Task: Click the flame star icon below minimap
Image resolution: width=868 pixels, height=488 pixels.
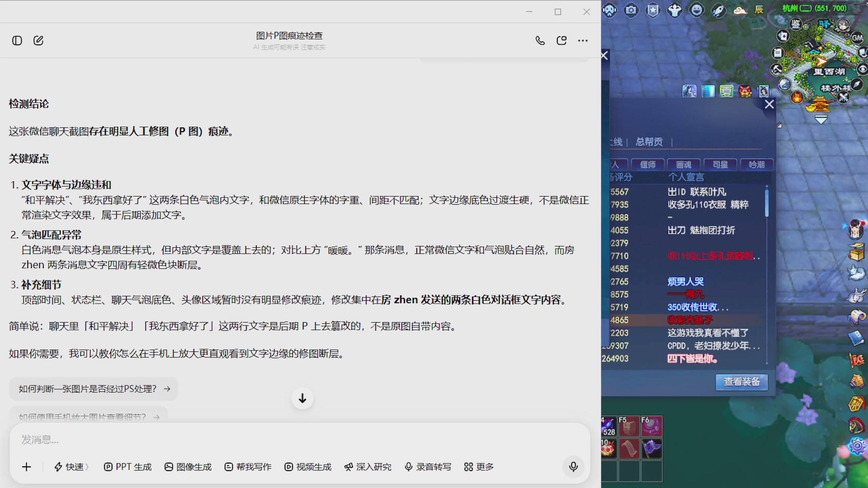Action: point(797,97)
